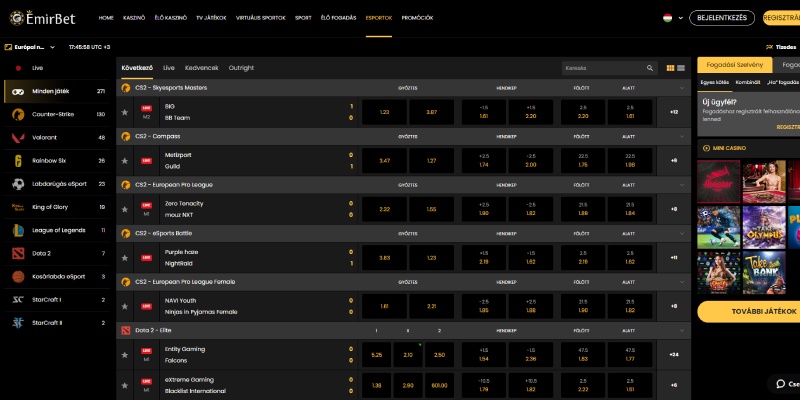The image size is (800, 400).
Task: Switch to list view layout
Action: point(681,68)
